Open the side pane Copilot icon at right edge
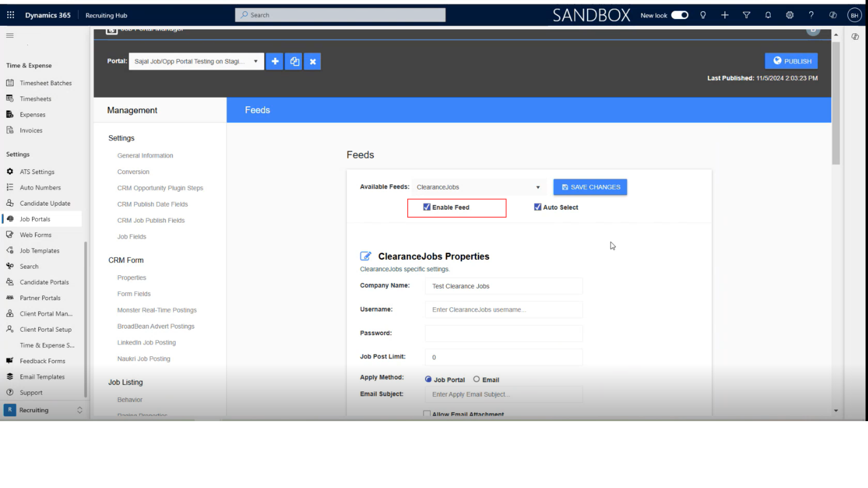868x488 pixels. (855, 37)
